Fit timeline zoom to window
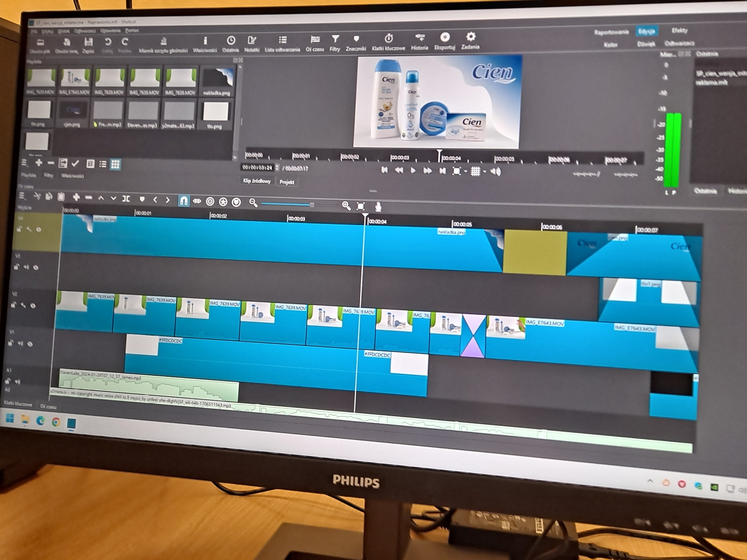This screenshot has height=560, width=747. tap(361, 206)
